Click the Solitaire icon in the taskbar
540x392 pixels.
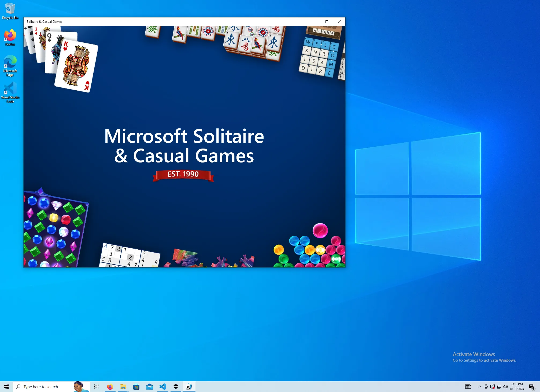189,387
